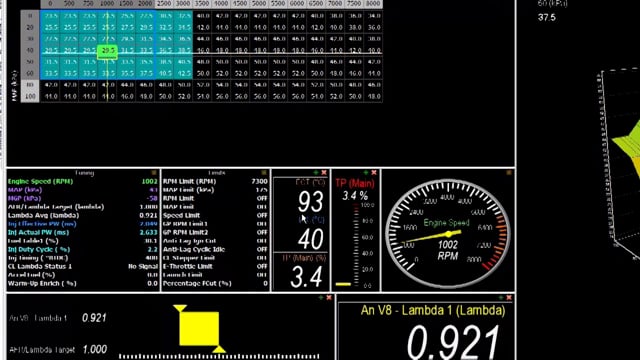Viewport: 640px width, 360px height.
Task: Select the highlighted green 29.5 active table cell
Action: 107,51
